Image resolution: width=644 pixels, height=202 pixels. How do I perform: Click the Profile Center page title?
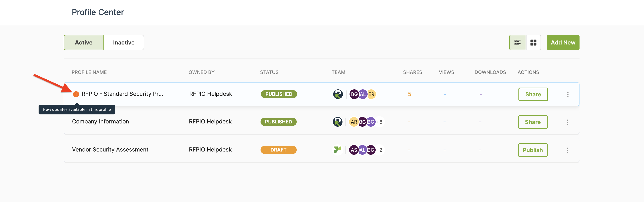pyautogui.click(x=98, y=12)
